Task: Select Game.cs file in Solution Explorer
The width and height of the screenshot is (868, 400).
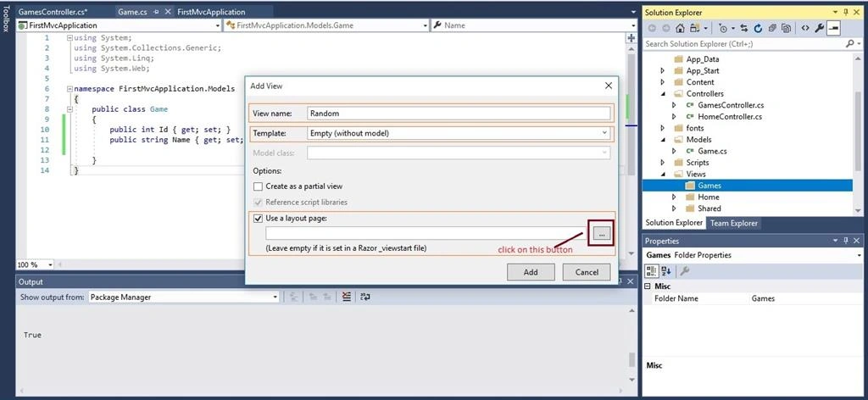Action: point(712,151)
